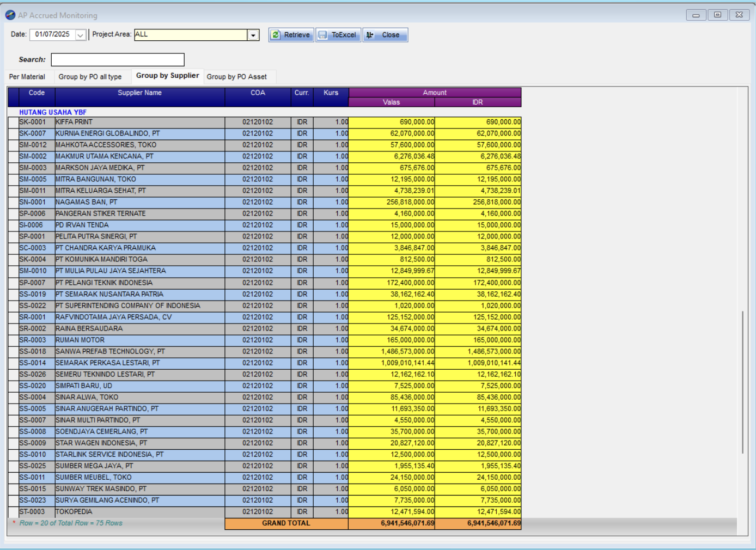Viewport: 756px width, 550px height.
Task: Select the Group by Supplier tab
Action: 167,76
